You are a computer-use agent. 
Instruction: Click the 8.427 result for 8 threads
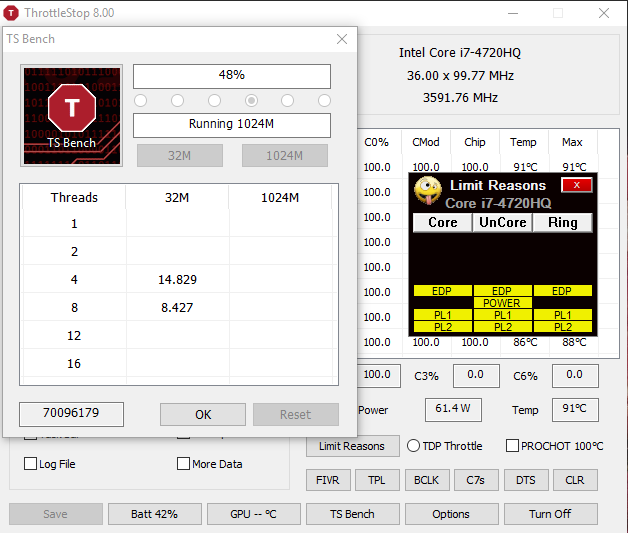tap(177, 308)
